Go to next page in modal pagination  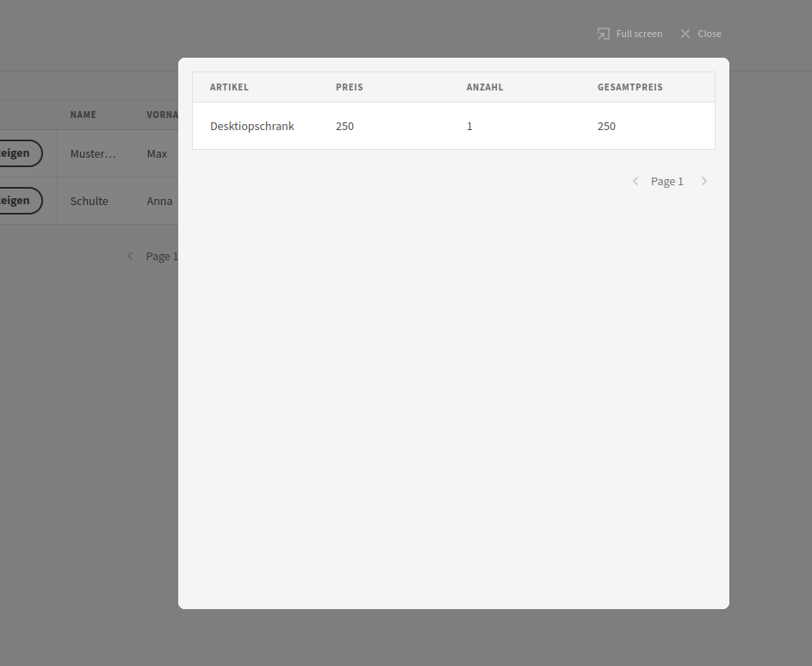[x=704, y=181]
